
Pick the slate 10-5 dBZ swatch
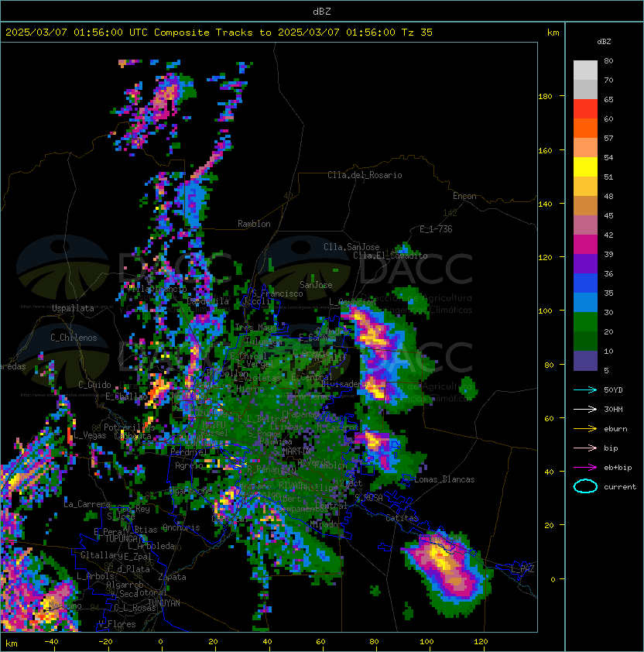[585, 361]
